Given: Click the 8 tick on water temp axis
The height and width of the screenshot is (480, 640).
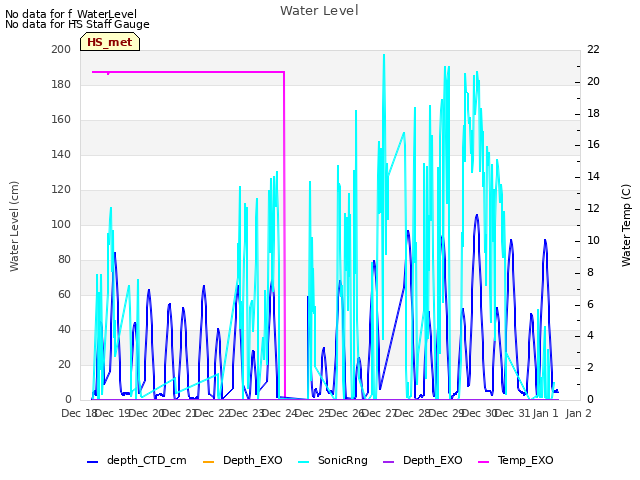Looking at the screenshot, I should point(590,272).
